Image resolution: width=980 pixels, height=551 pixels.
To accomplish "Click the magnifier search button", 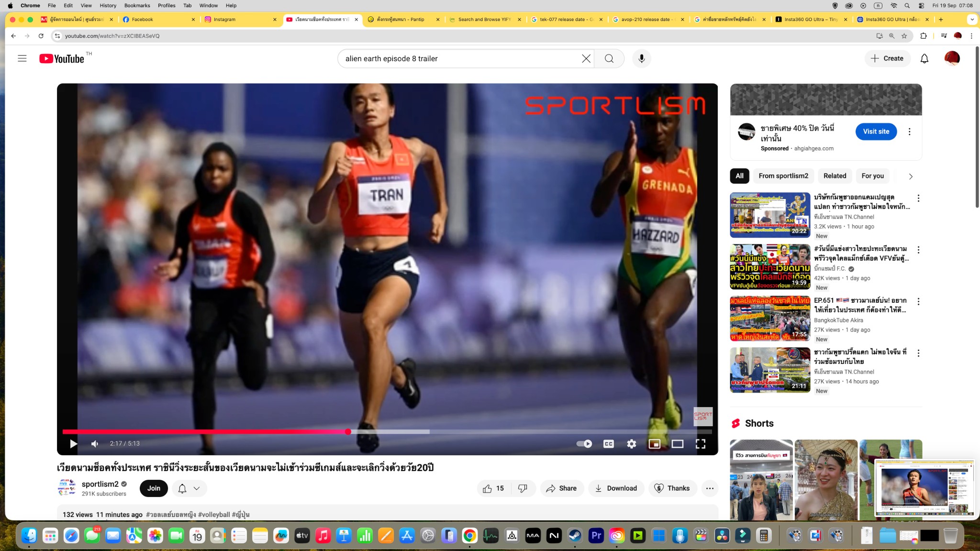I will tap(609, 58).
